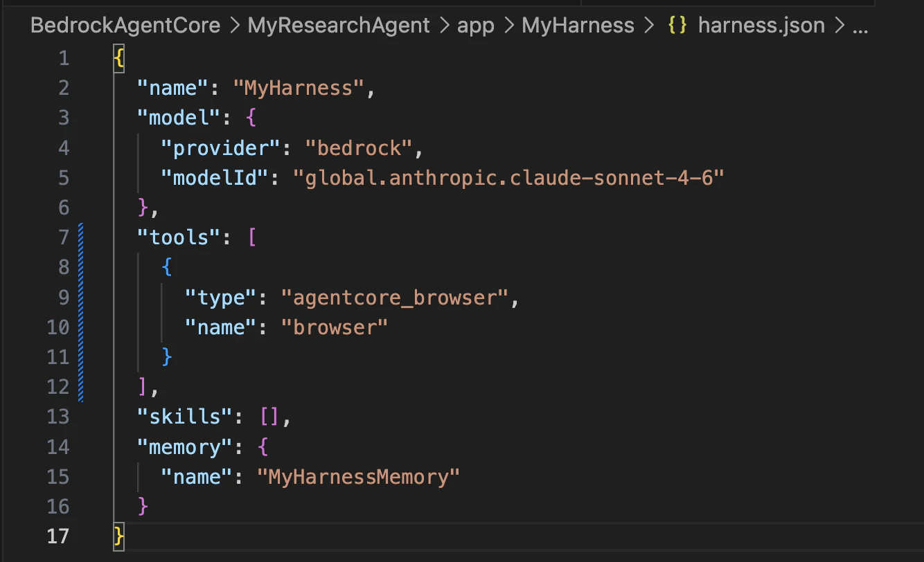Viewport: 924px width, 562px height.
Task: Click the "tools" key
Action: tap(179, 237)
